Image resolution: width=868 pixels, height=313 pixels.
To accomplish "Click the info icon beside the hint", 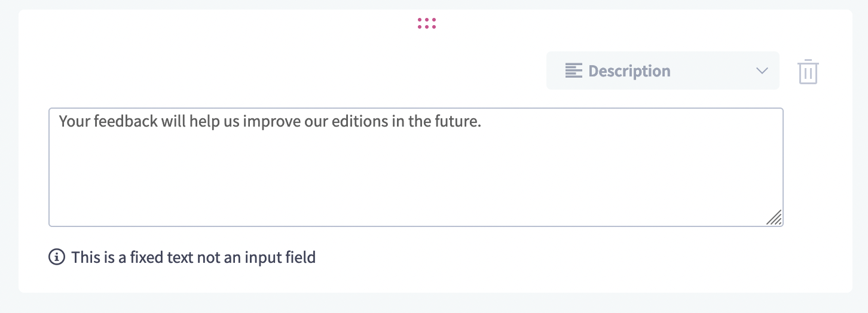I will 56,257.
